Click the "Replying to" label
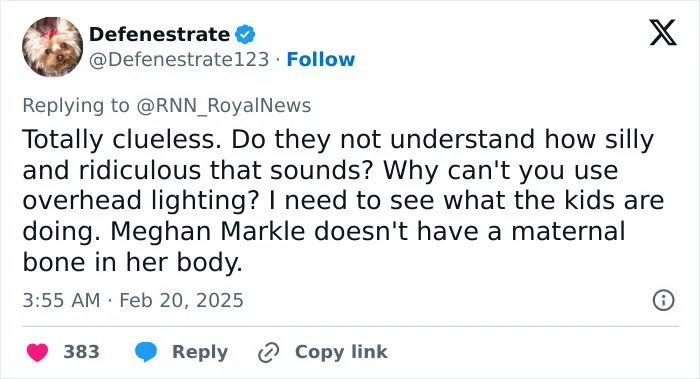The image size is (700, 379). click(x=76, y=106)
